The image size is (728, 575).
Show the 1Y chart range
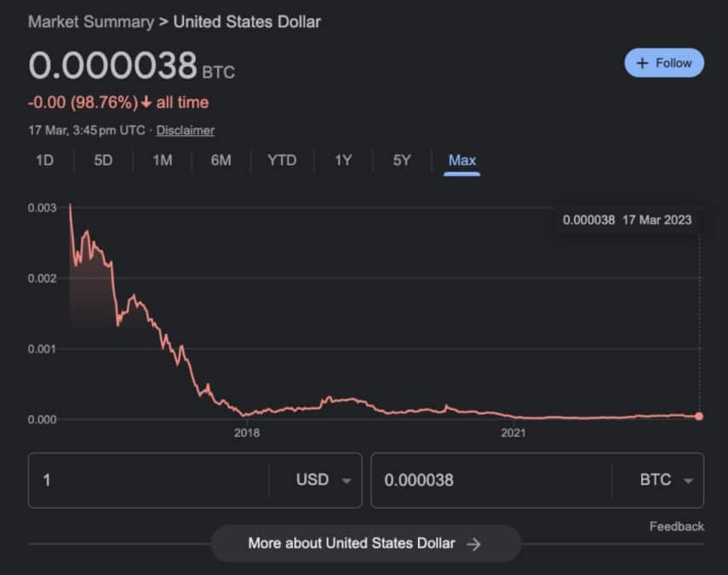(x=343, y=160)
